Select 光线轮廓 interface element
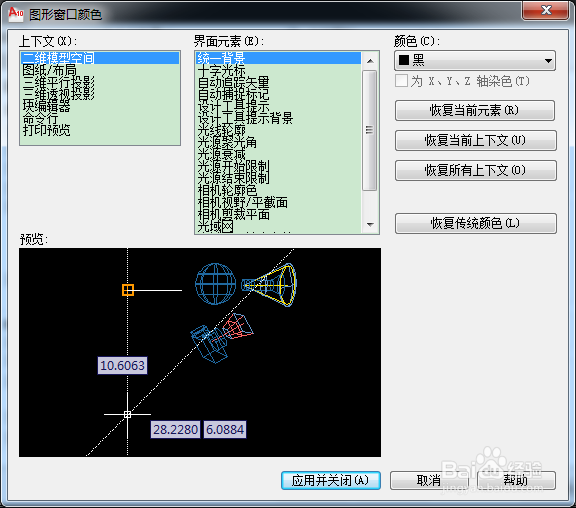This screenshot has height=508, width=576. (278, 130)
